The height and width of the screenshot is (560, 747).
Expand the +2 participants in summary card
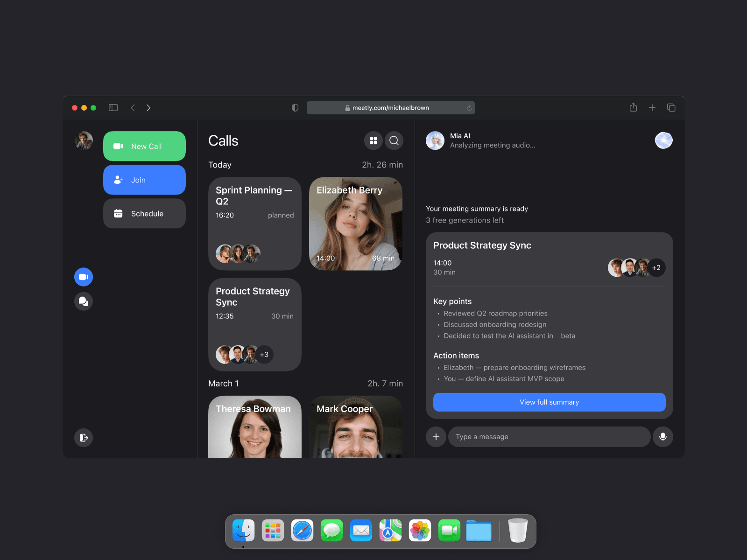(656, 268)
